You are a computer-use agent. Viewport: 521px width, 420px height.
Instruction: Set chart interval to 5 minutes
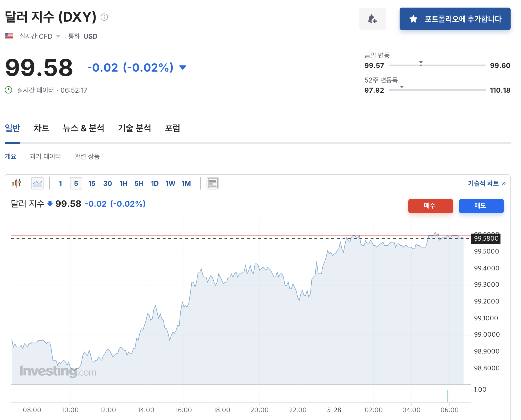tap(76, 183)
